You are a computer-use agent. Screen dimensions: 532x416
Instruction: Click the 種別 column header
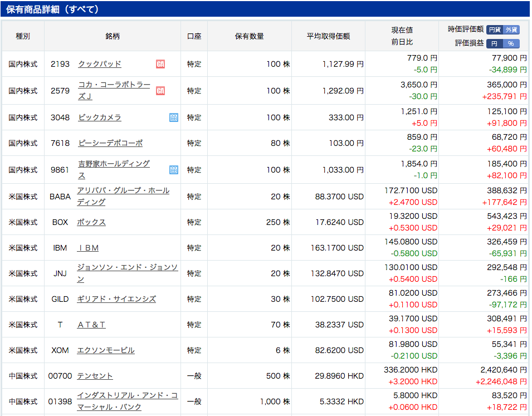click(x=23, y=36)
